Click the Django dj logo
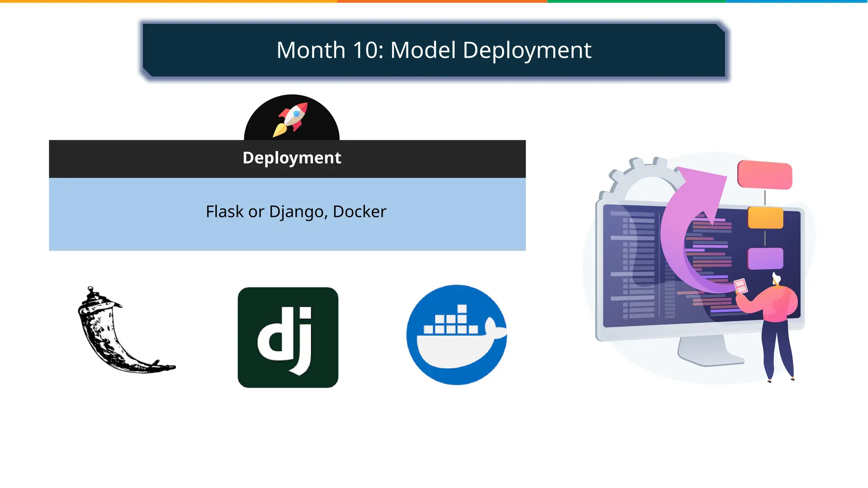The image size is (868, 488). click(x=288, y=337)
